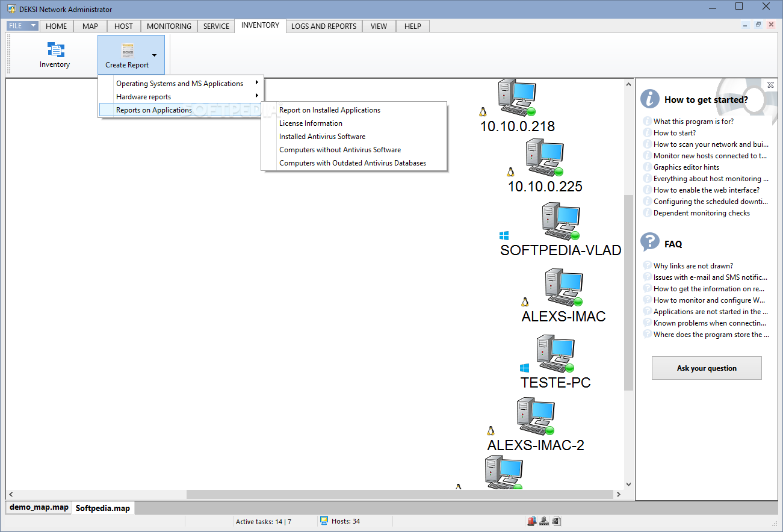Screen dimensions: 783x532
Task: Choose Installed Antivirus Software report
Action: (354, 137)
